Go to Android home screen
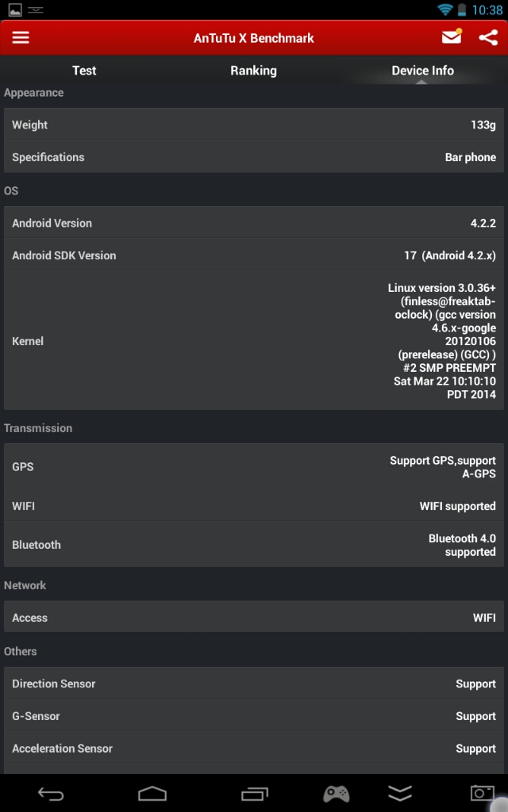The height and width of the screenshot is (812, 508). click(152, 793)
